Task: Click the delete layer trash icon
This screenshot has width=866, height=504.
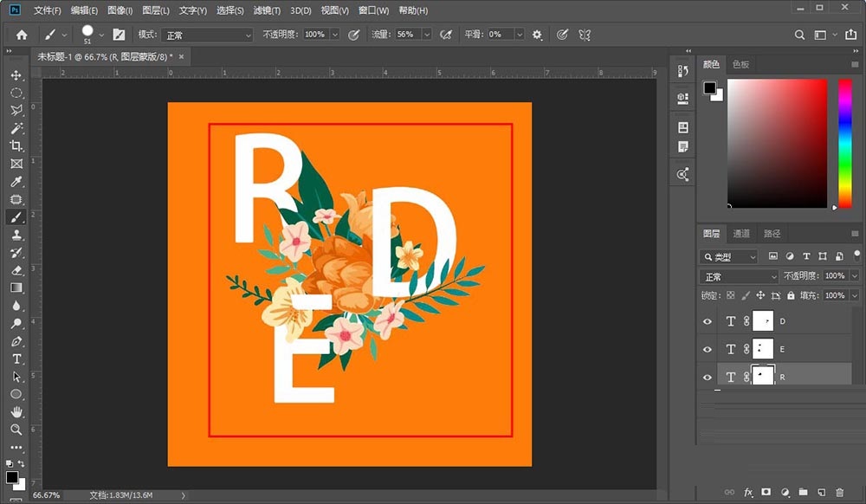Action: point(841,491)
